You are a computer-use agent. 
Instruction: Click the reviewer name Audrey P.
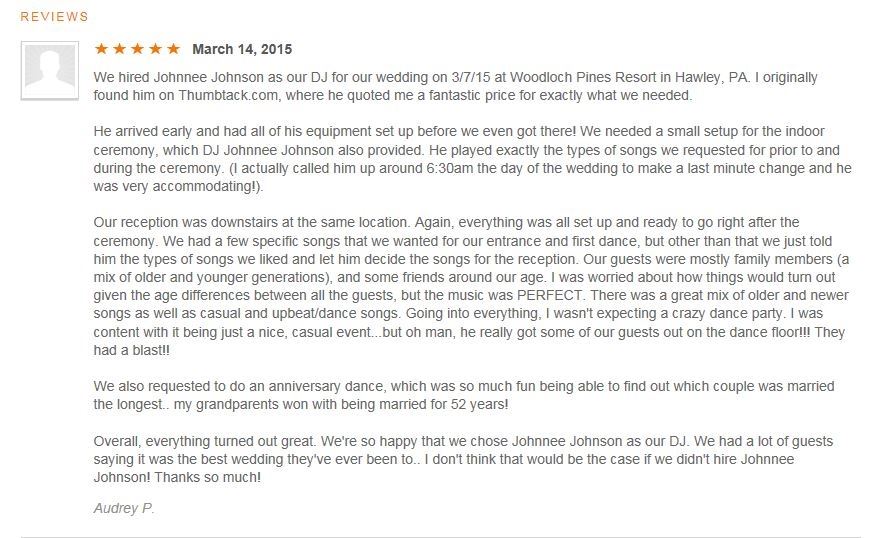(x=125, y=508)
